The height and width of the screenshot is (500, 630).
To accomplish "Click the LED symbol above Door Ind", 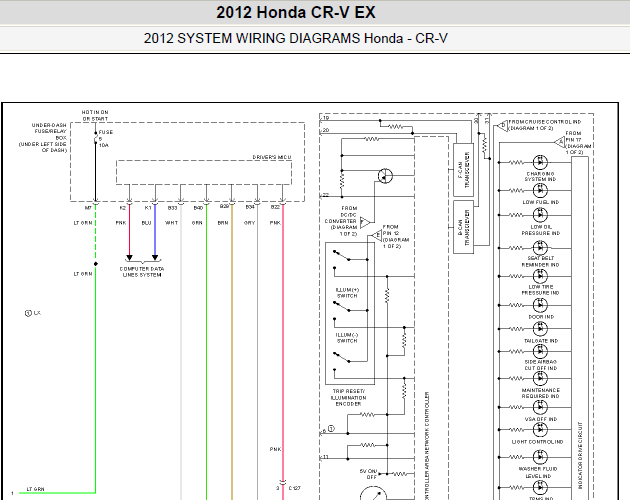I will point(540,305).
